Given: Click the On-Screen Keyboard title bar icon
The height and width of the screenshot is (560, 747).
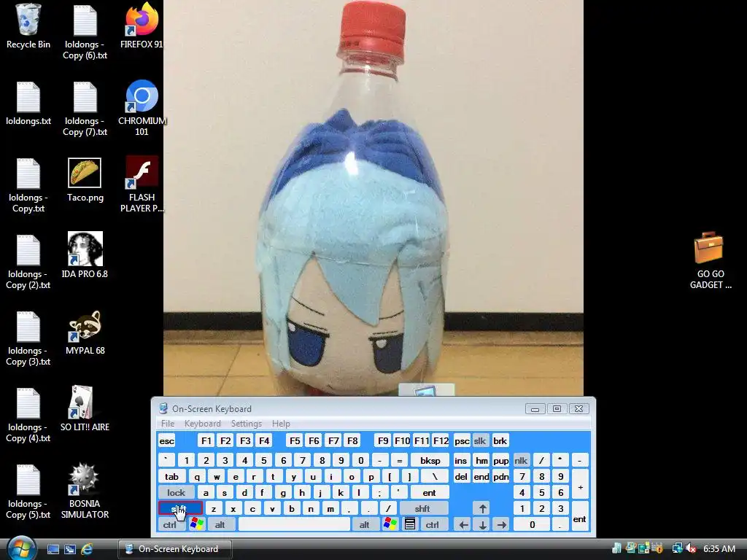Looking at the screenshot, I should tap(163, 408).
